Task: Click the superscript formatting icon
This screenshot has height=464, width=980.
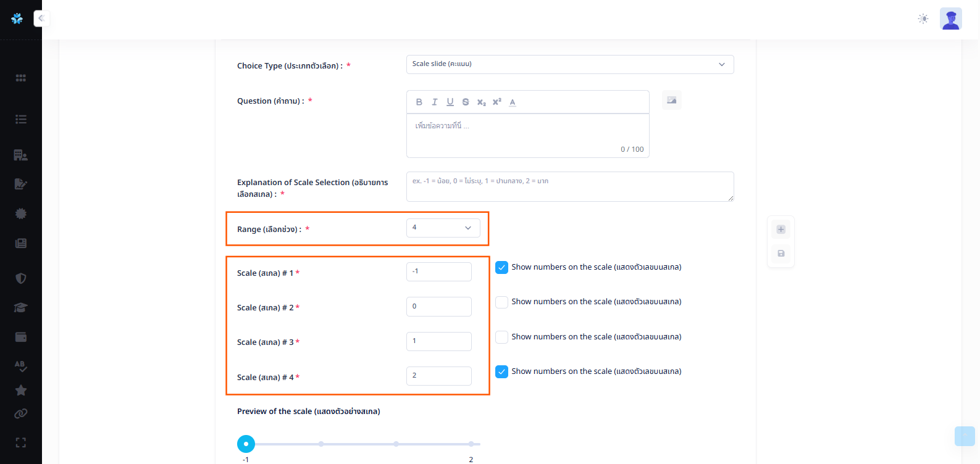Action: click(497, 102)
